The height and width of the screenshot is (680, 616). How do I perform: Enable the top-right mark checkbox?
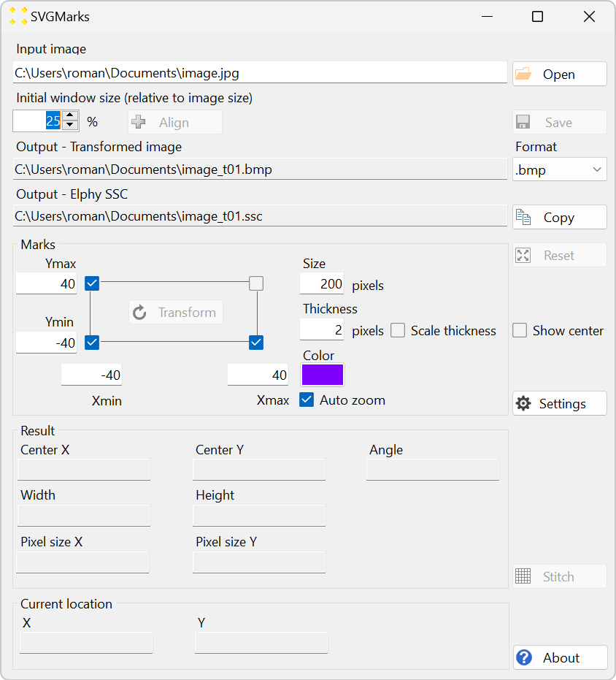tap(256, 283)
